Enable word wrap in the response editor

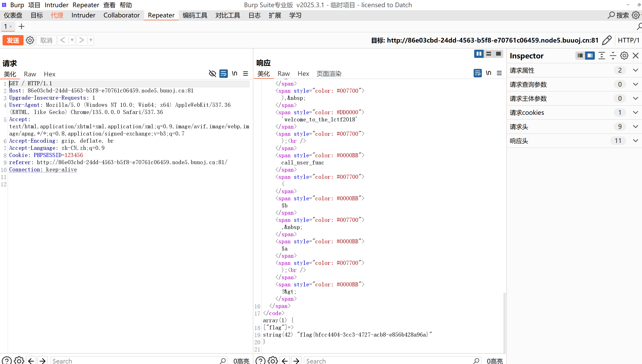(477, 73)
